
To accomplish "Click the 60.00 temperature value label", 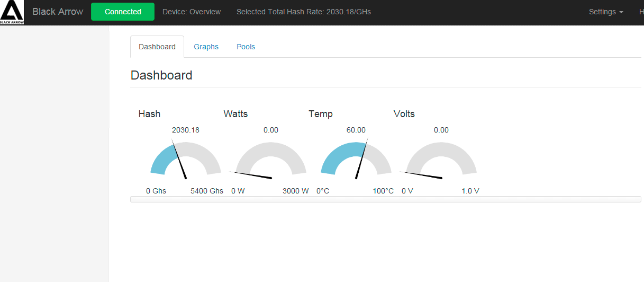I will tap(356, 130).
